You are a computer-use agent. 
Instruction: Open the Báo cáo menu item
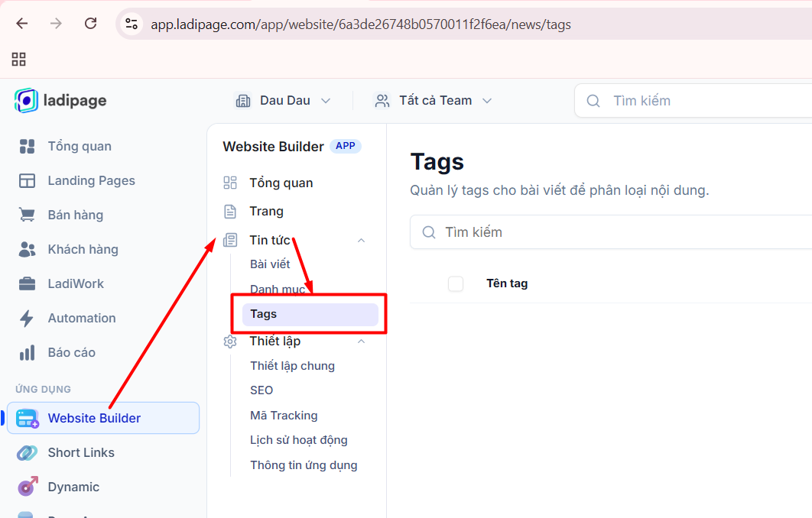pyautogui.click(x=71, y=352)
